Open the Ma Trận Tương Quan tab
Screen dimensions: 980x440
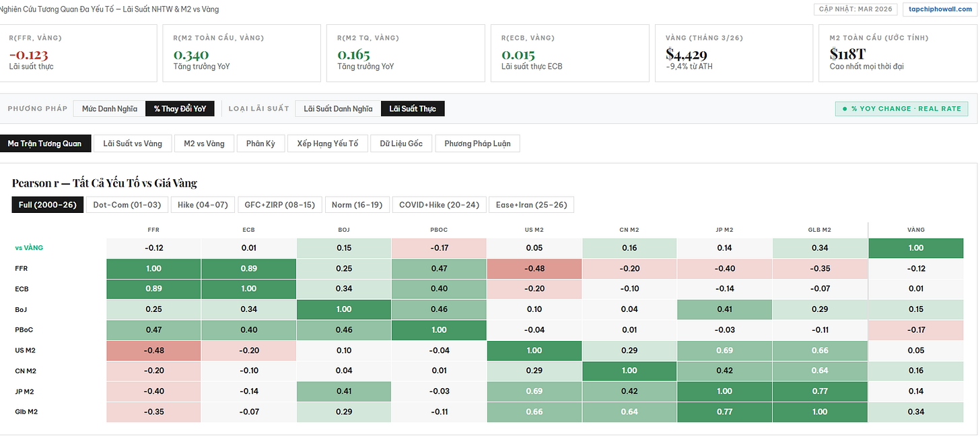click(x=44, y=144)
